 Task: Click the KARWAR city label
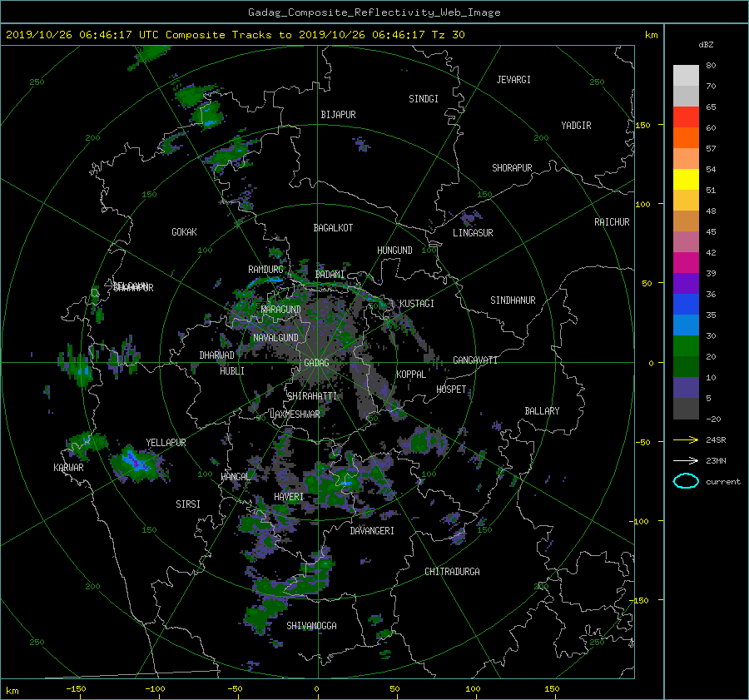point(68,468)
